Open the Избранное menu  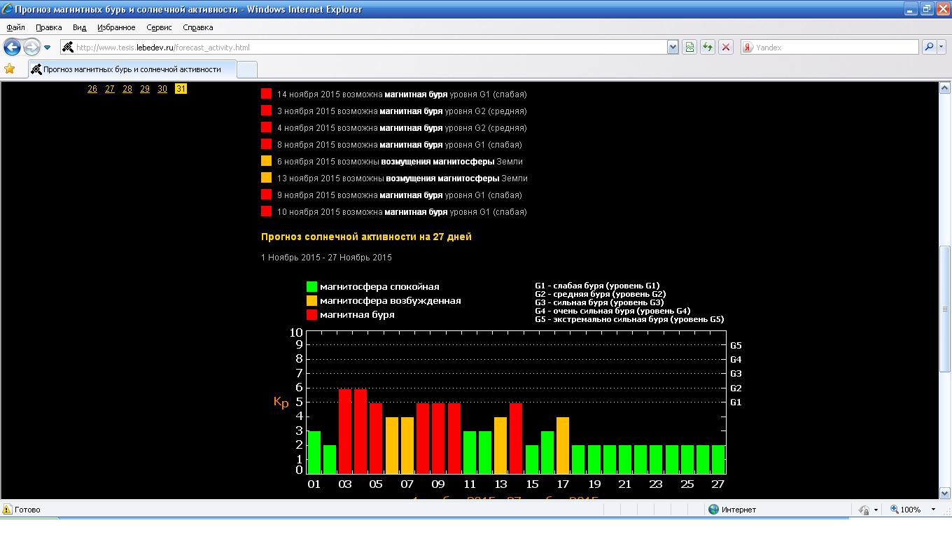(116, 27)
